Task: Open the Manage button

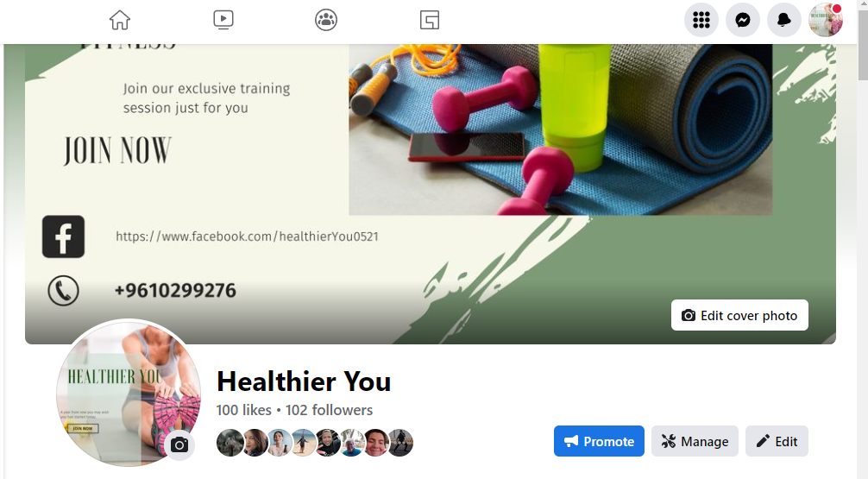Action: [695, 441]
